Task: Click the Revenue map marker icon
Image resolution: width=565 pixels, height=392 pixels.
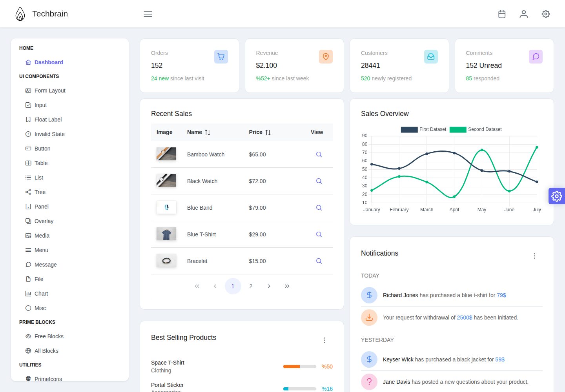Action: 326,56
